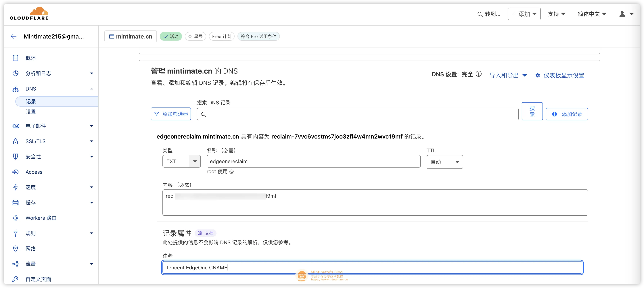Screen dimensions: 644x288
Task: Expand the 安全性 sidebar section
Action: (91, 156)
